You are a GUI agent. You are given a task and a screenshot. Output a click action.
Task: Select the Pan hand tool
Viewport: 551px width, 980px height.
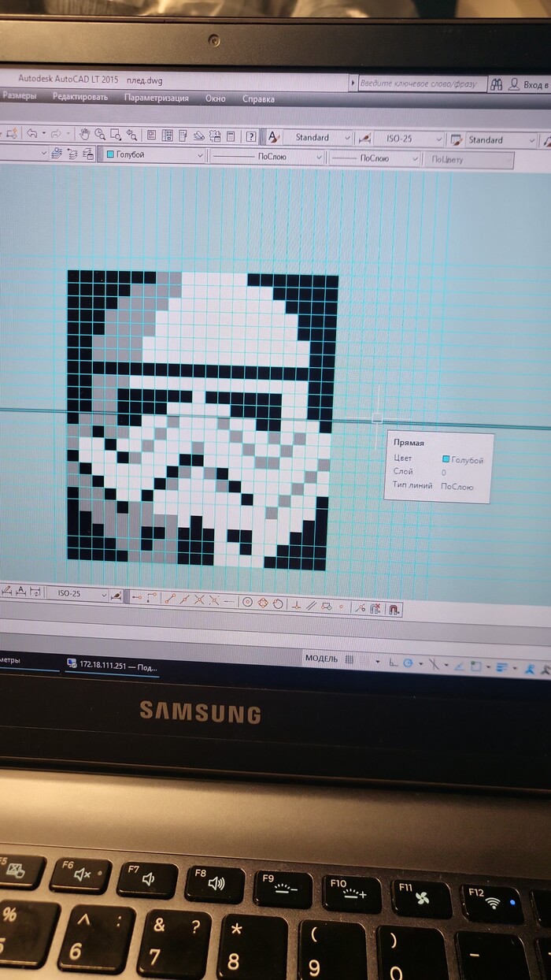click(x=84, y=135)
